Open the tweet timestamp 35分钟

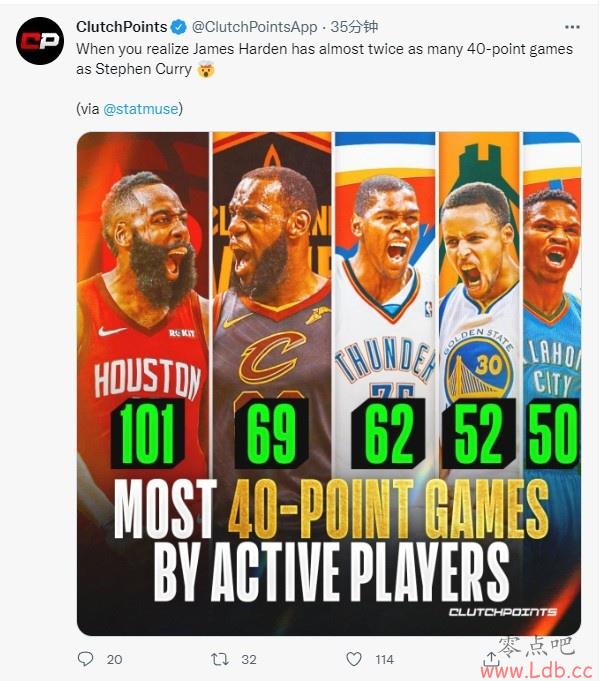tap(354, 27)
